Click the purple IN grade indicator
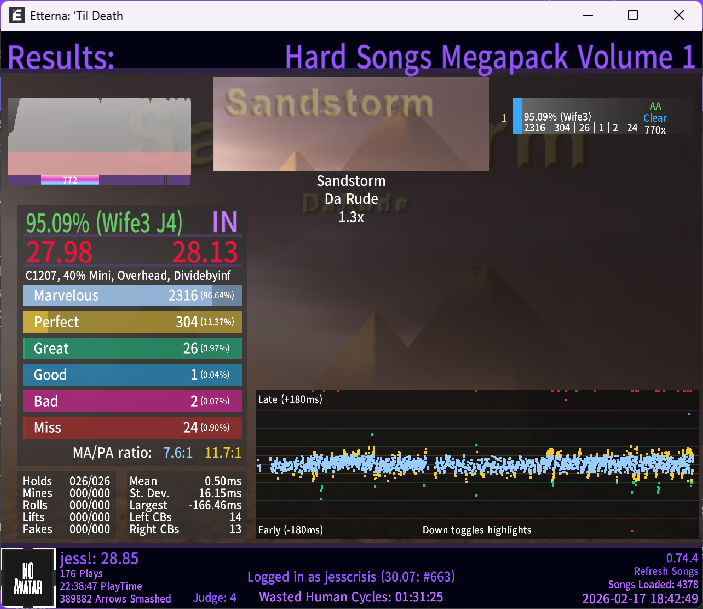The height and width of the screenshot is (609, 703). 225,222
